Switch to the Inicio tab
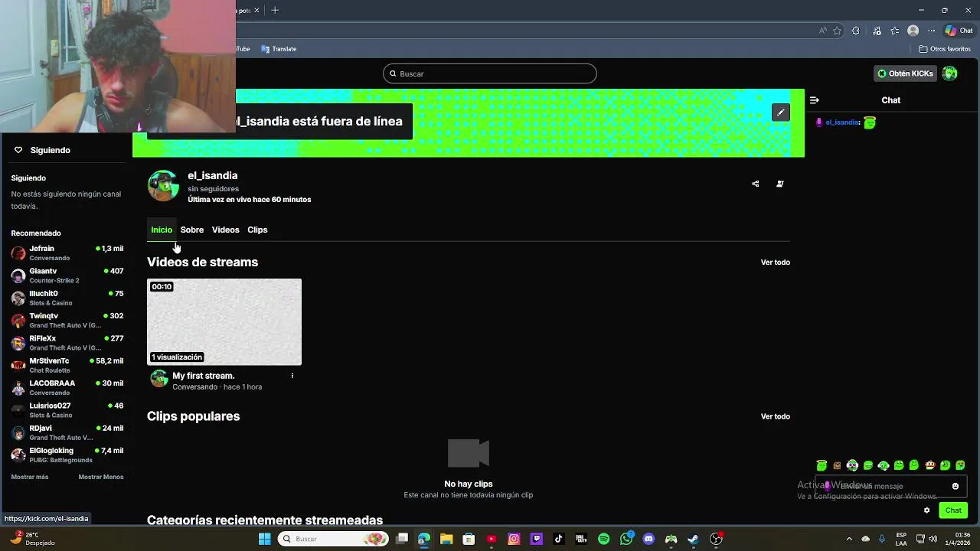 (x=162, y=230)
